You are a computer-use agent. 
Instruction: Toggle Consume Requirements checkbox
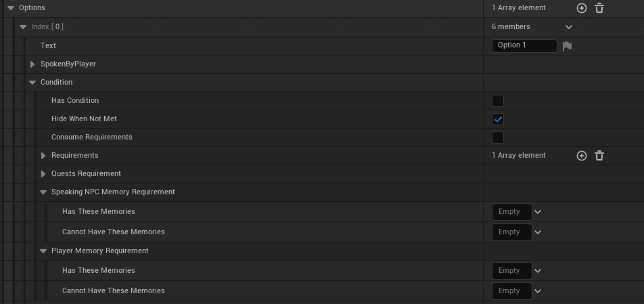[x=498, y=137]
